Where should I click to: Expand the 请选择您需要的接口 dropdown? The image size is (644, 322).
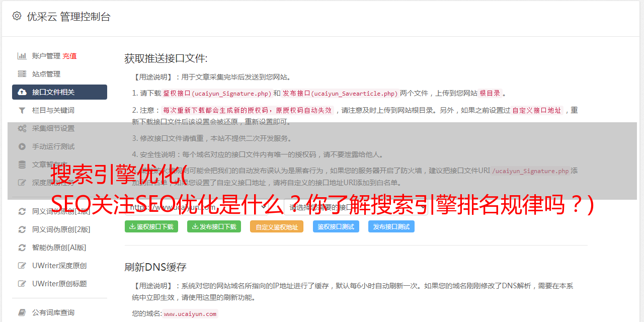355,207
